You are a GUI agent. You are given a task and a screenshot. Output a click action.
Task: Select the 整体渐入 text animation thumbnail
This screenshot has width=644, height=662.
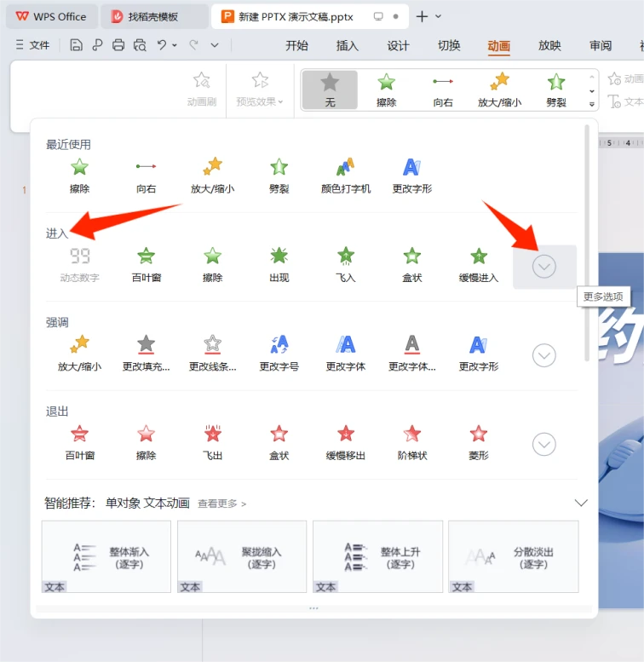(x=106, y=557)
